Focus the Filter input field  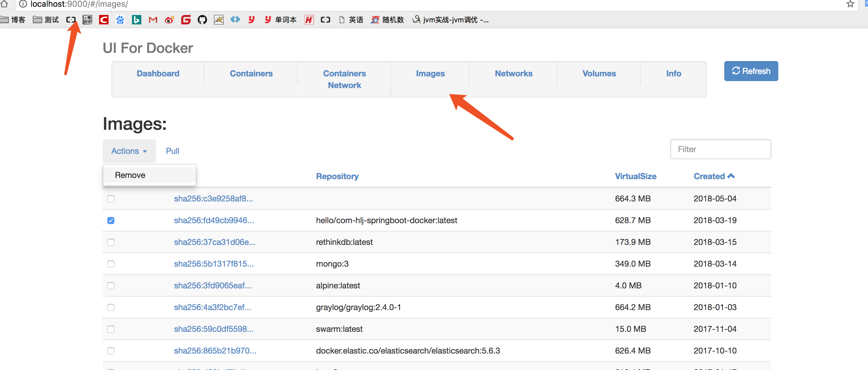click(720, 149)
